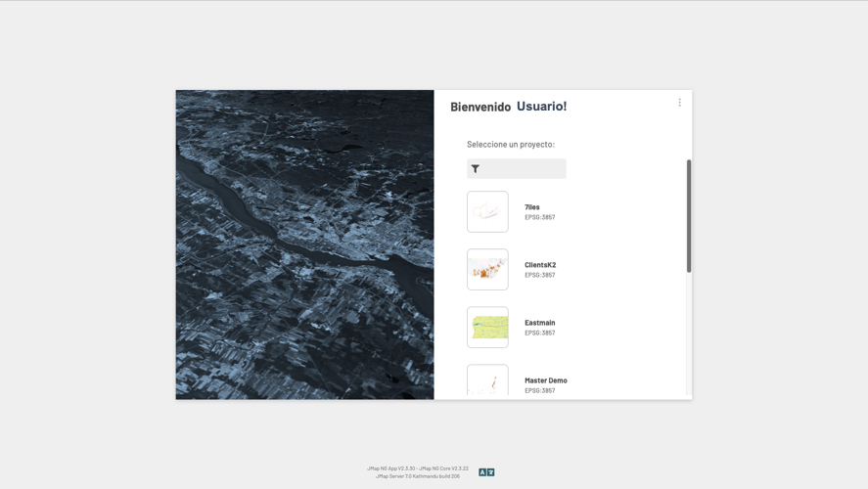Viewport: 868px width, 489px height.
Task: Click the EPSG:3857 label under ClientsK2
Action: [539, 275]
